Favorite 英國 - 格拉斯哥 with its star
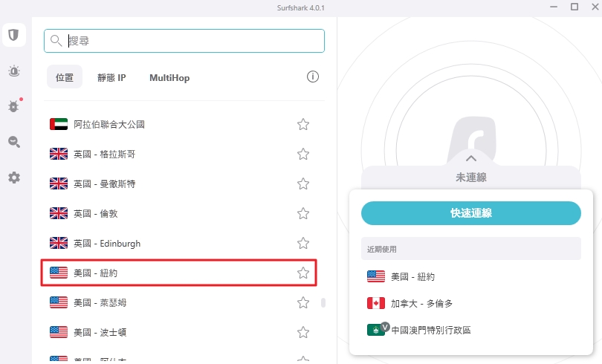This screenshot has width=602, height=364. point(303,155)
